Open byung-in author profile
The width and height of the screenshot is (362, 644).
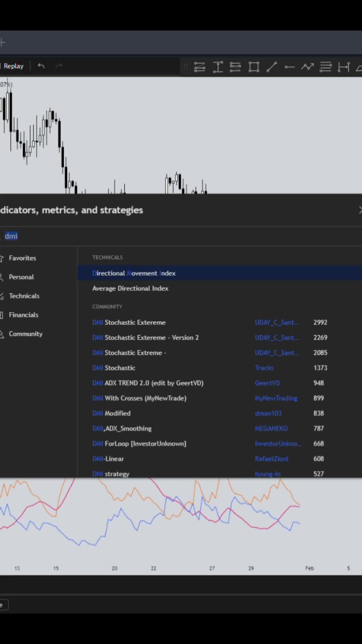click(267, 474)
